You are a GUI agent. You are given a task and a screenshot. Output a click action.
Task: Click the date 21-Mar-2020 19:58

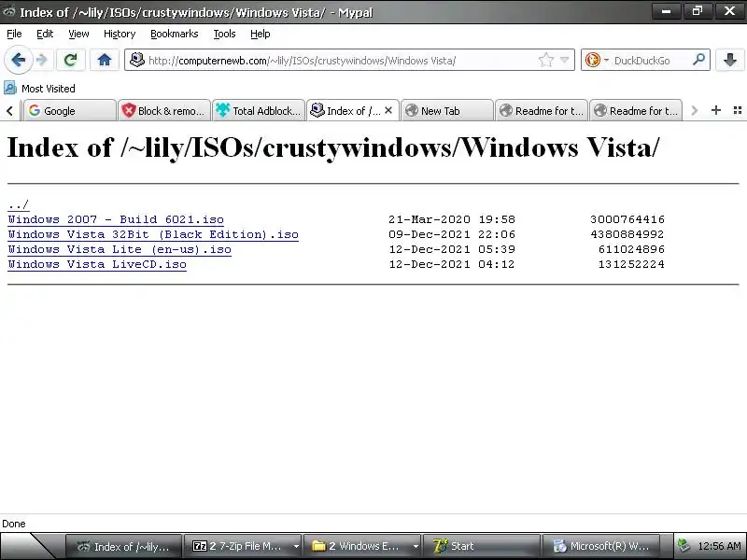point(452,219)
